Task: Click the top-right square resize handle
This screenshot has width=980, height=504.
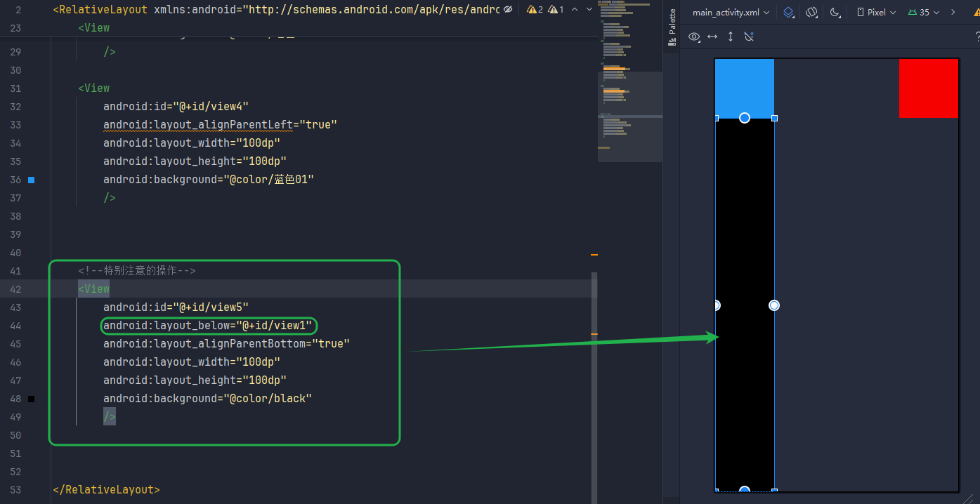Action: (774, 118)
